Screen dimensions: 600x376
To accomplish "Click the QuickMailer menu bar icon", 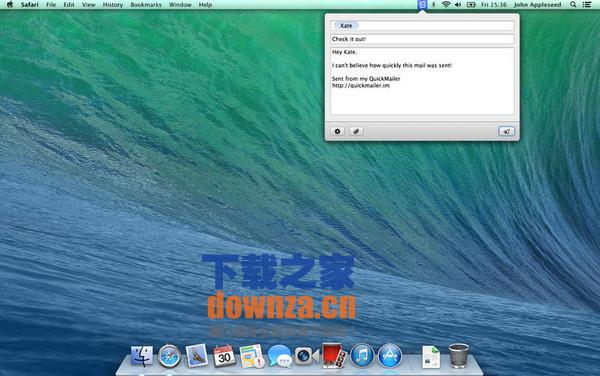I will (422, 5).
